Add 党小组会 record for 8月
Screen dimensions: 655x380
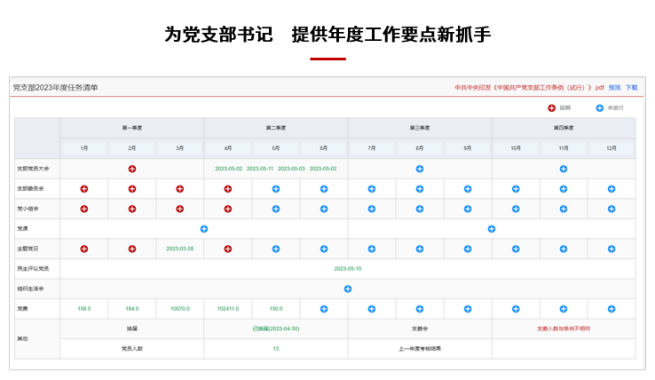coord(420,209)
